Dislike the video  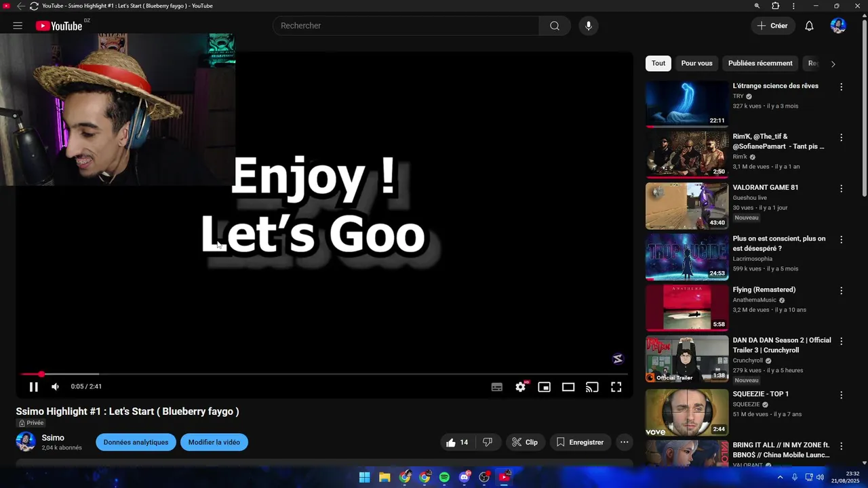point(488,442)
